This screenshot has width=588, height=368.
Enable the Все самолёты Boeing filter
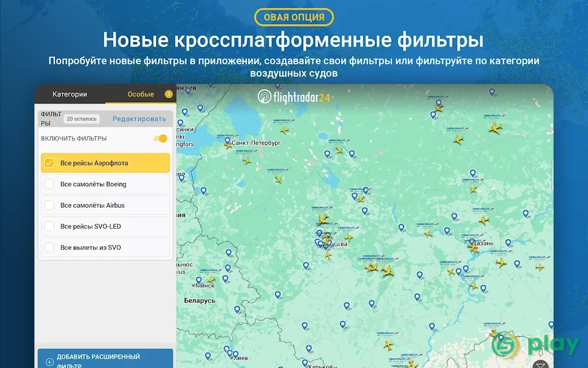pos(49,184)
